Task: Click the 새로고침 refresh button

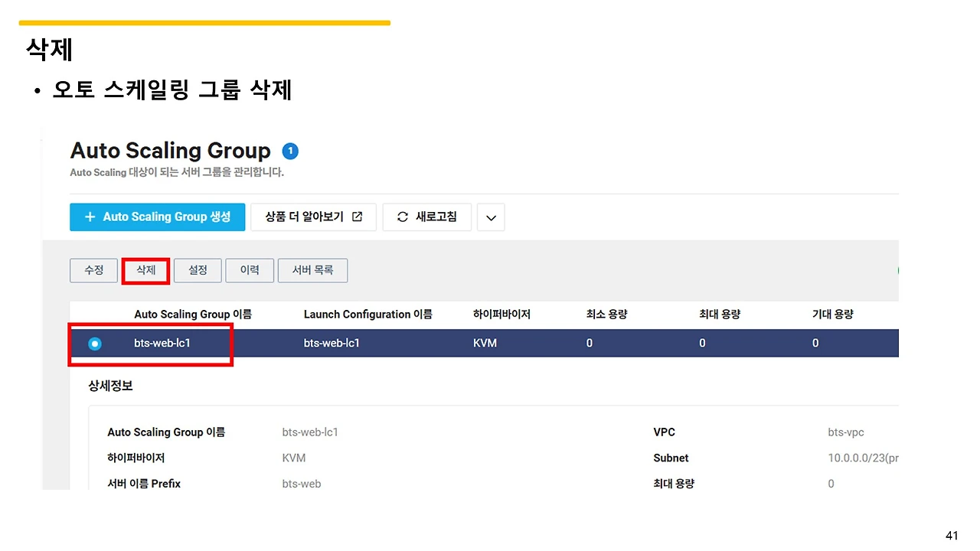Action: 426,217
